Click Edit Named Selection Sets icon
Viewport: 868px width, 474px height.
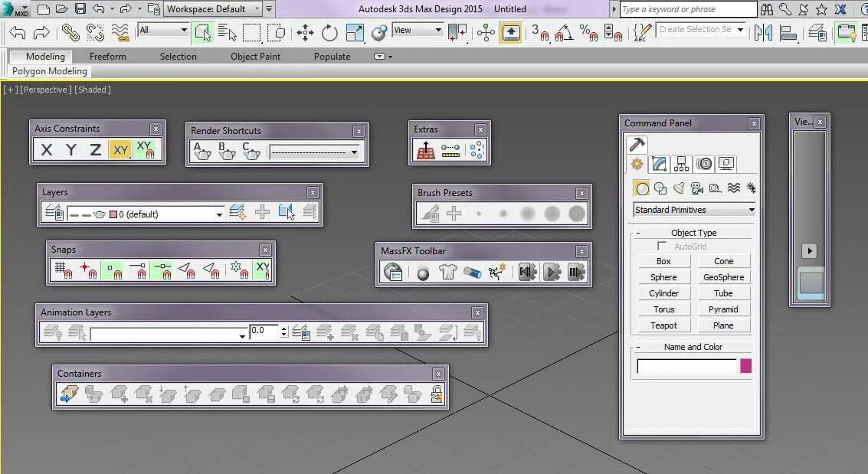642,33
